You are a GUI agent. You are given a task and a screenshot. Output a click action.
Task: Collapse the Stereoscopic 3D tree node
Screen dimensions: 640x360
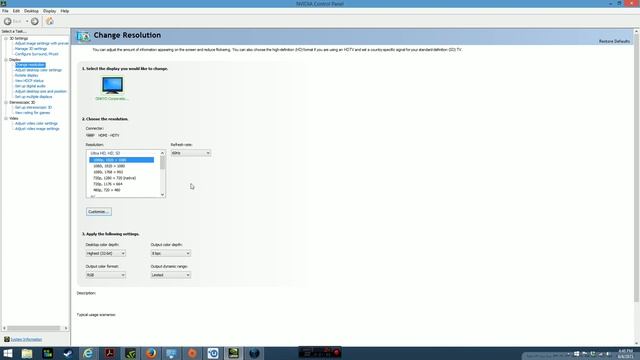tap(6, 102)
